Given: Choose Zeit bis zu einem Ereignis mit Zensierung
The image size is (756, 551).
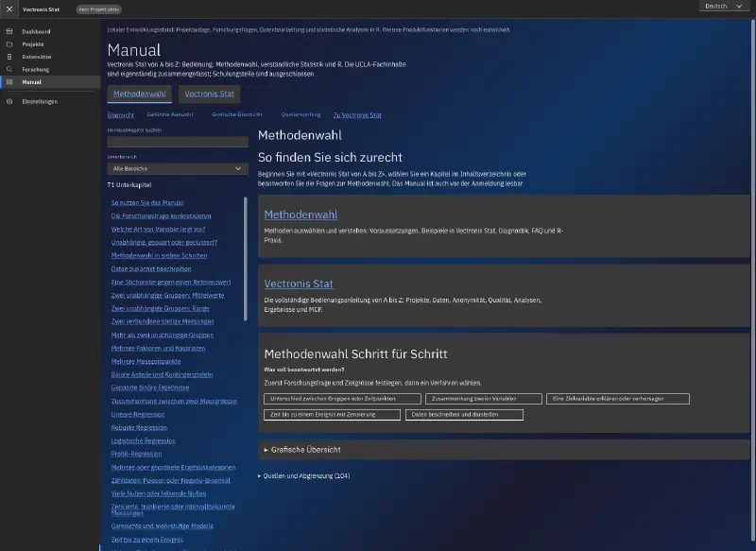Looking at the screenshot, I should [333, 415].
